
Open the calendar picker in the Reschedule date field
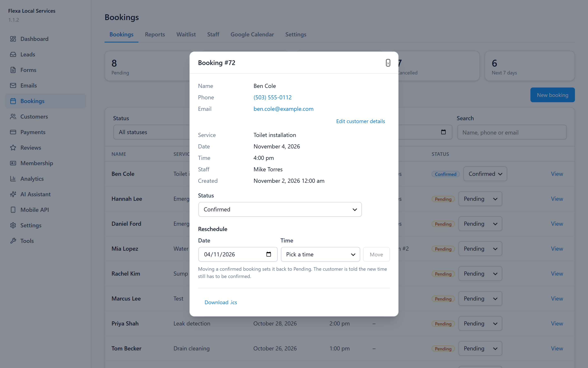click(x=268, y=254)
